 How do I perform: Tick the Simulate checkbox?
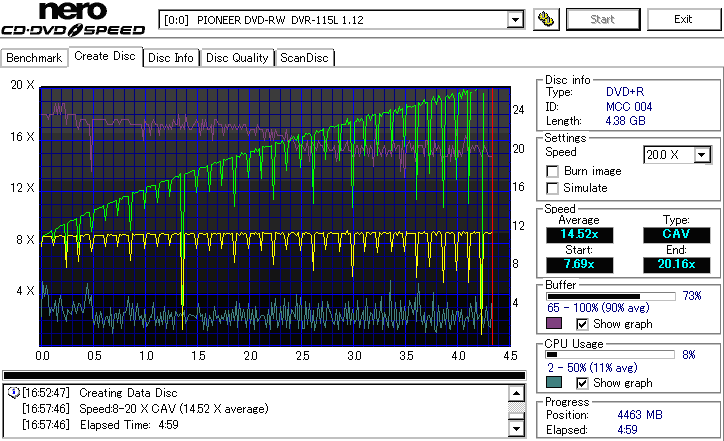[552, 188]
